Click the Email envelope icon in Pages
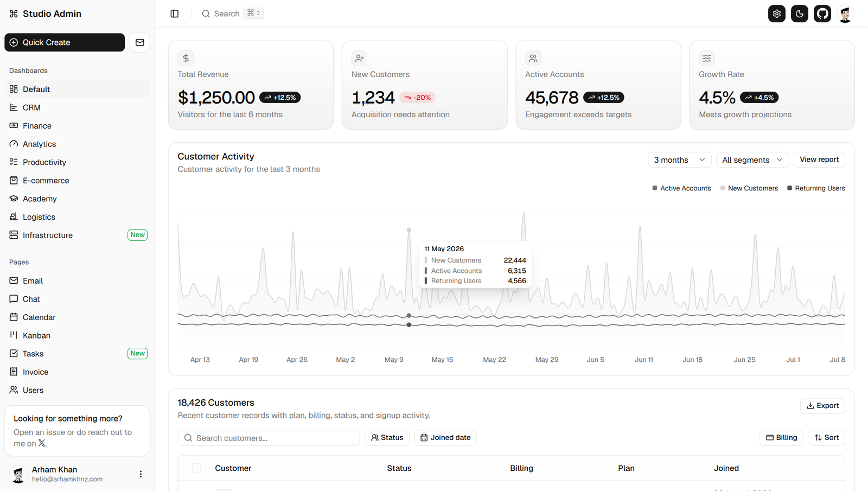Viewport: 868px width, 491px height. pos(14,280)
